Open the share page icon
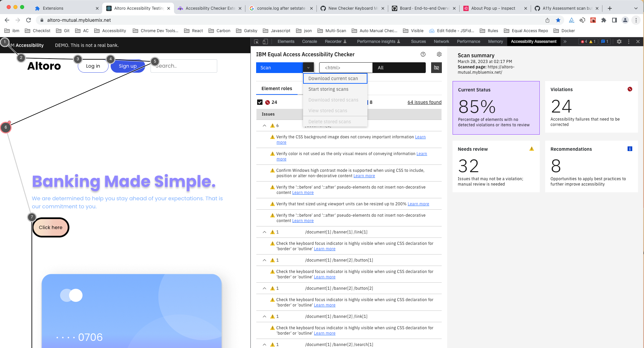Screen dimensions: 644x348 click(547, 20)
